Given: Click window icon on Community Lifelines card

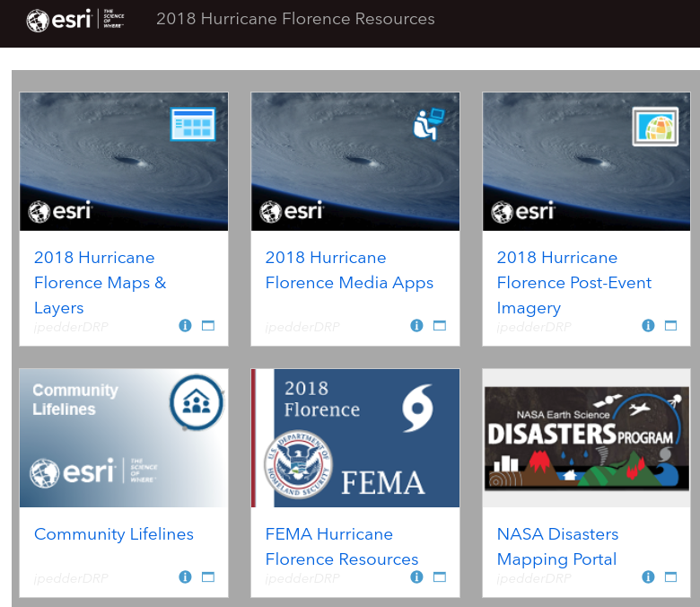Looking at the screenshot, I should [x=207, y=576].
